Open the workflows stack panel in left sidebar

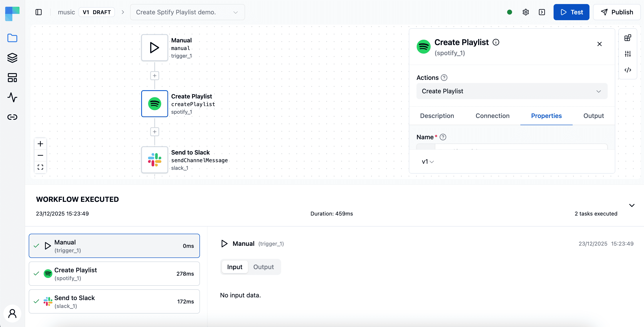pyautogui.click(x=12, y=58)
